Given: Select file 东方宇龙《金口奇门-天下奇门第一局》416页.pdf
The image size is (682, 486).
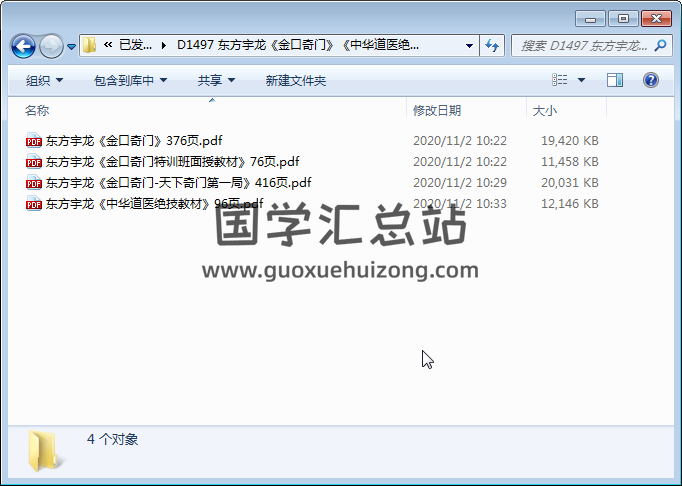Looking at the screenshot, I should 178,182.
